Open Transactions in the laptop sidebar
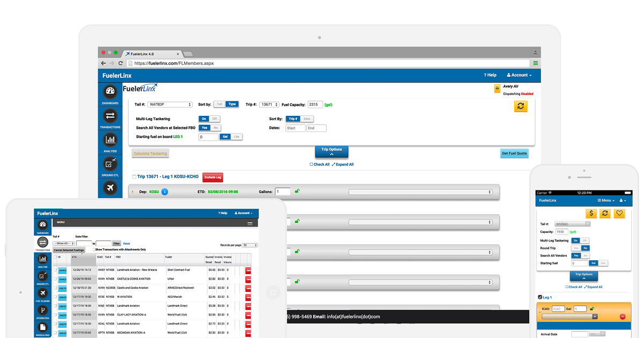Viewport: 644px width, 338px height. pos(110,118)
